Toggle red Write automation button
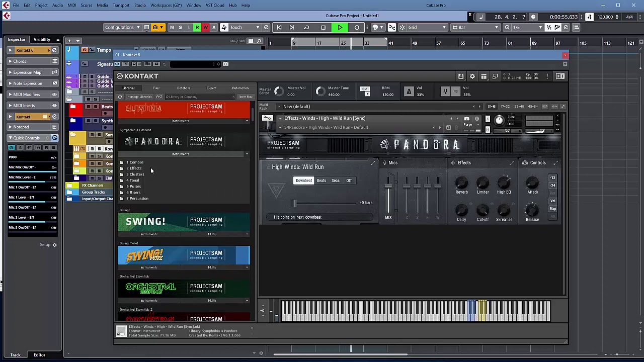The height and width of the screenshot is (362, 644). coord(205,27)
